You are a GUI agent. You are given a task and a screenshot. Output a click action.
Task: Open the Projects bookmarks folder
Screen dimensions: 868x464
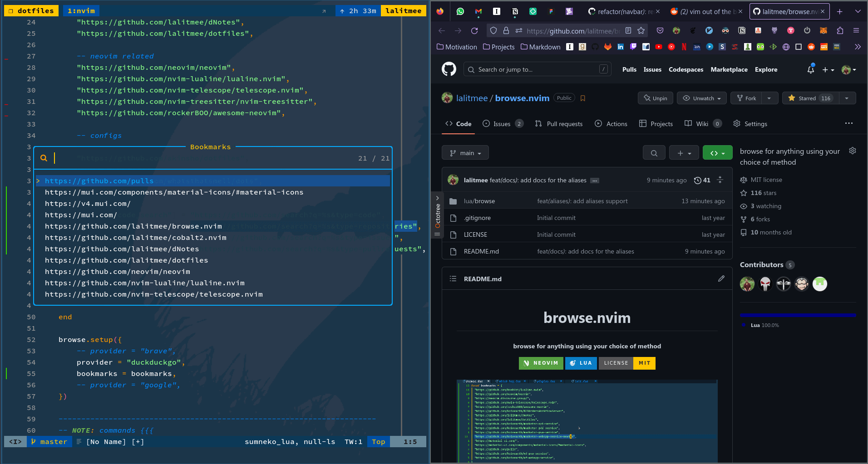tap(499, 47)
